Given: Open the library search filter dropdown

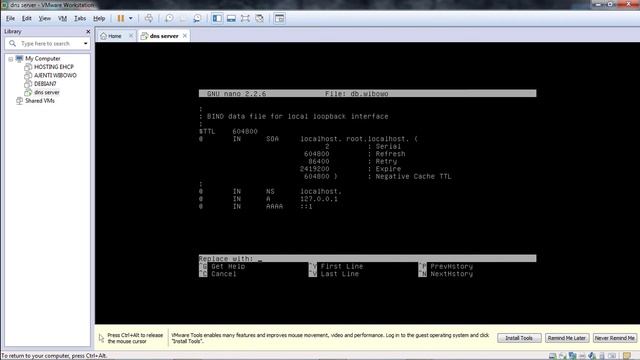Looking at the screenshot, I should [85, 44].
